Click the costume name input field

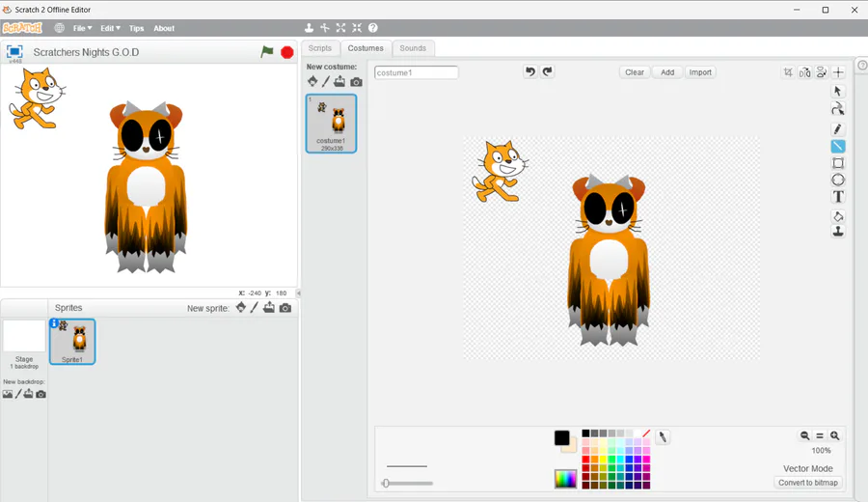point(417,72)
